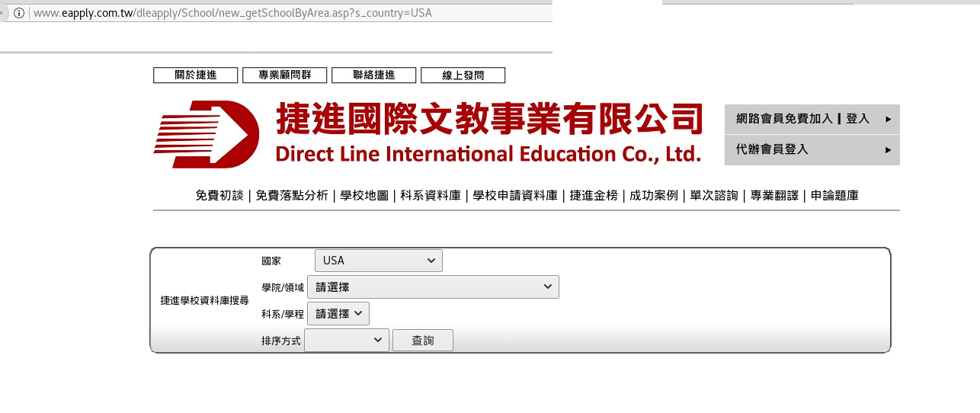This screenshot has width=980, height=413.
Task: Click the 聯絡捷進 button
Action: [x=374, y=75]
